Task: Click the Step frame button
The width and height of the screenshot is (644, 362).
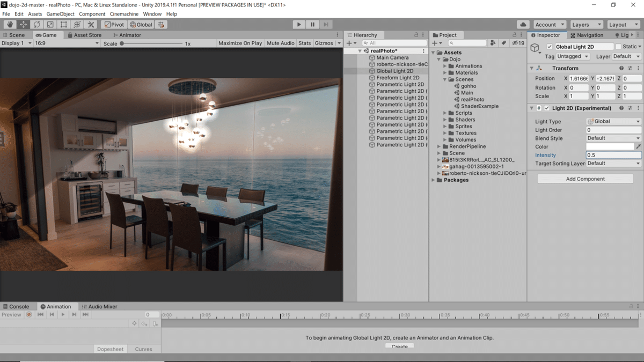Action: (326, 25)
